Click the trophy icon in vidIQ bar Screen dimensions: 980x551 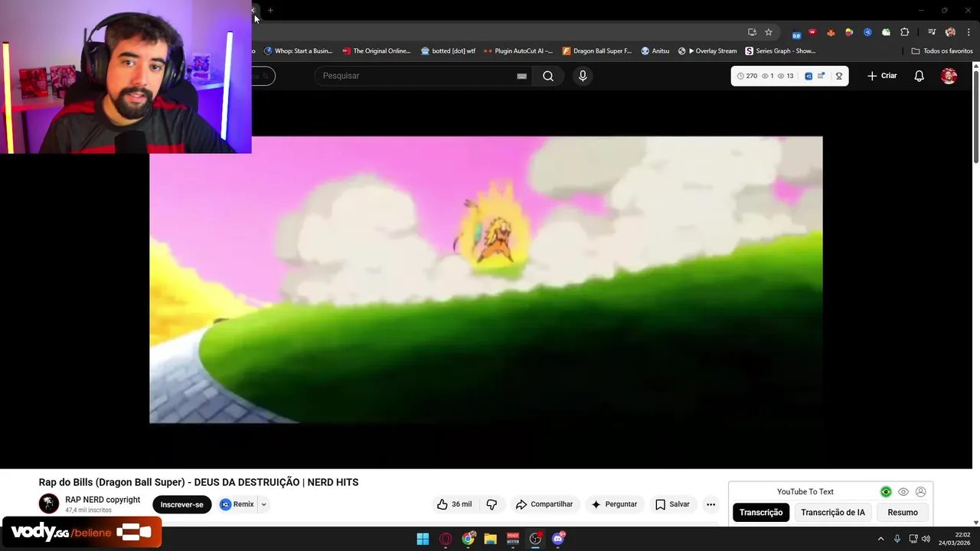pos(839,76)
